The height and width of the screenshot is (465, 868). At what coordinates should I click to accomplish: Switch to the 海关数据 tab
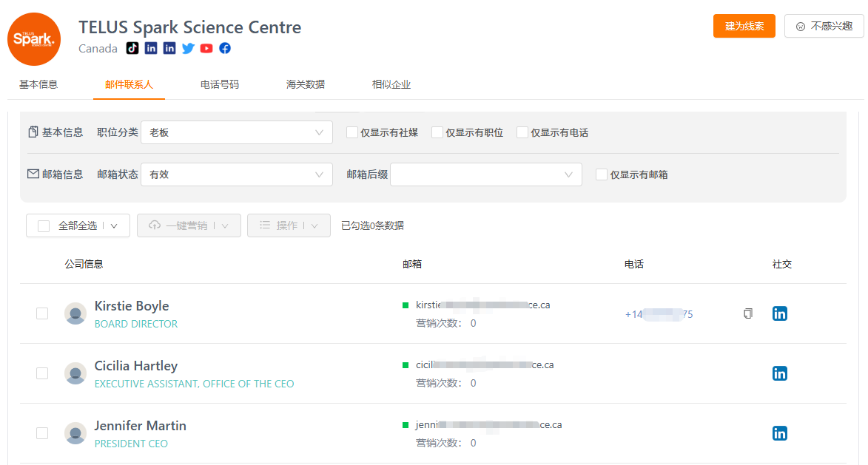306,84
